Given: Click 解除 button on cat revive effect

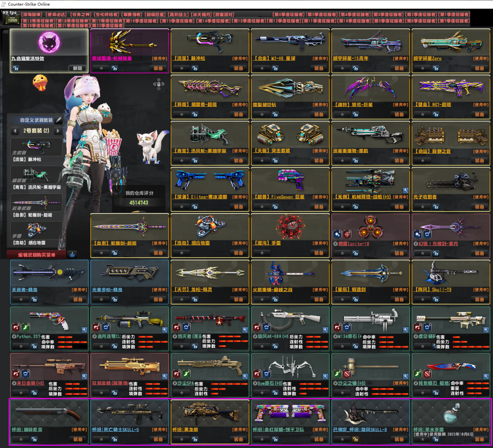Looking at the screenshot, I should coord(77,68).
